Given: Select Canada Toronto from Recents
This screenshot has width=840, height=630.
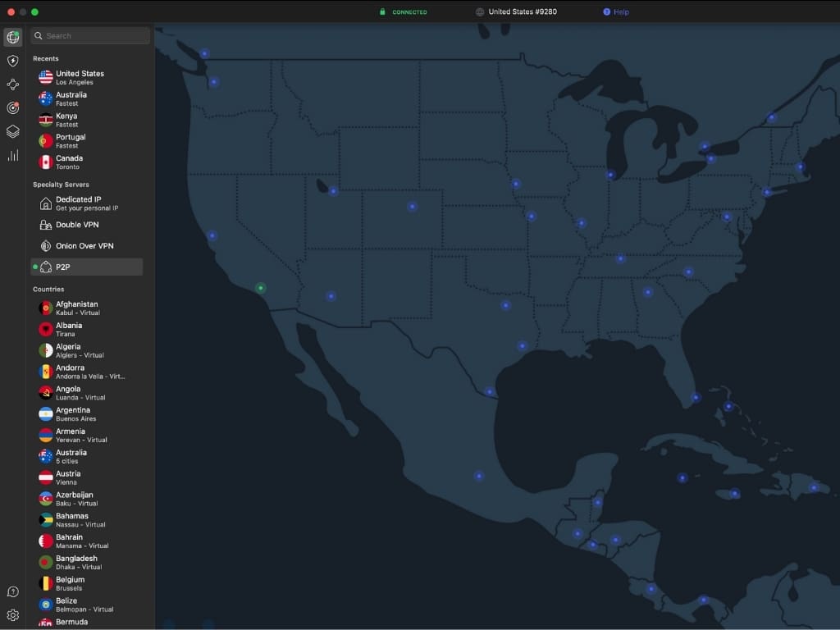Looking at the screenshot, I should click(x=70, y=162).
